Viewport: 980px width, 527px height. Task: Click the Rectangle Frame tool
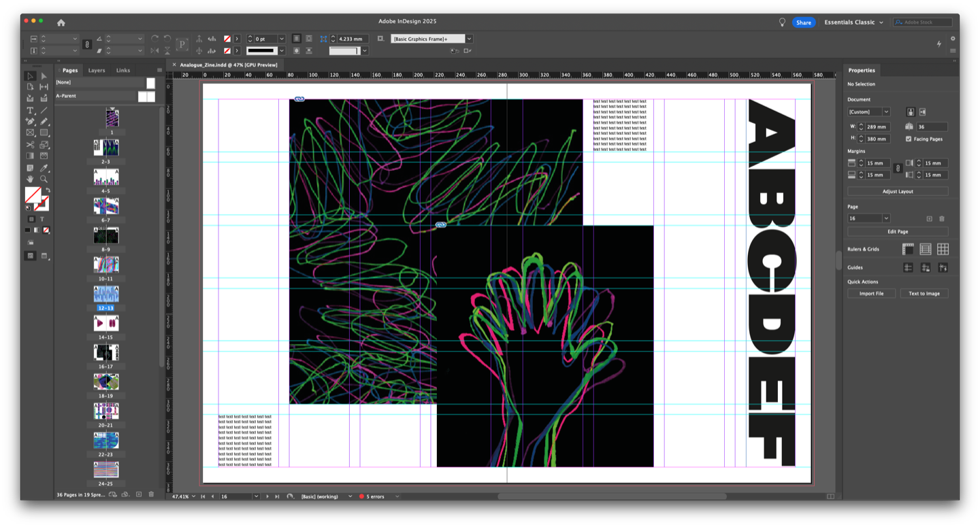pos(30,133)
